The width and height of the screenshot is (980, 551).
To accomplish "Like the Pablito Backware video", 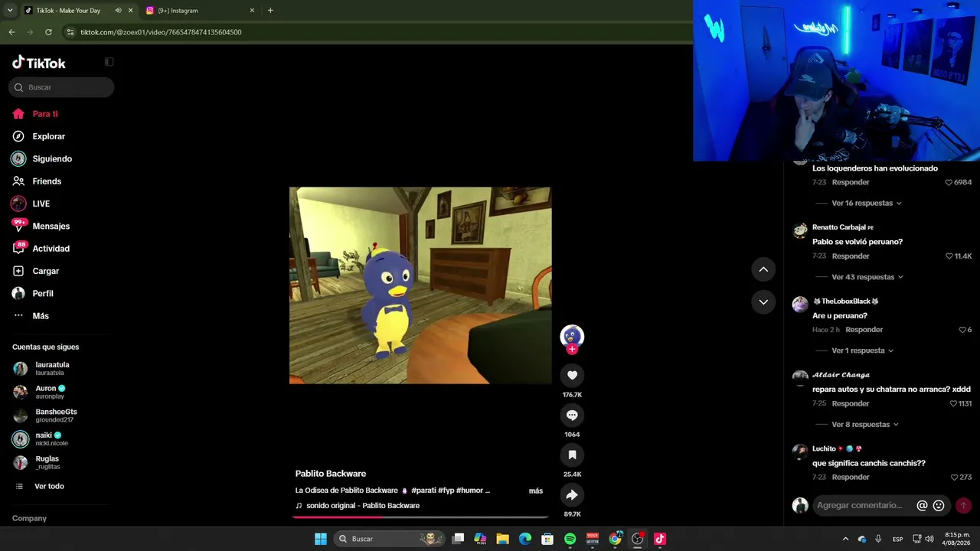I will [572, 375].
